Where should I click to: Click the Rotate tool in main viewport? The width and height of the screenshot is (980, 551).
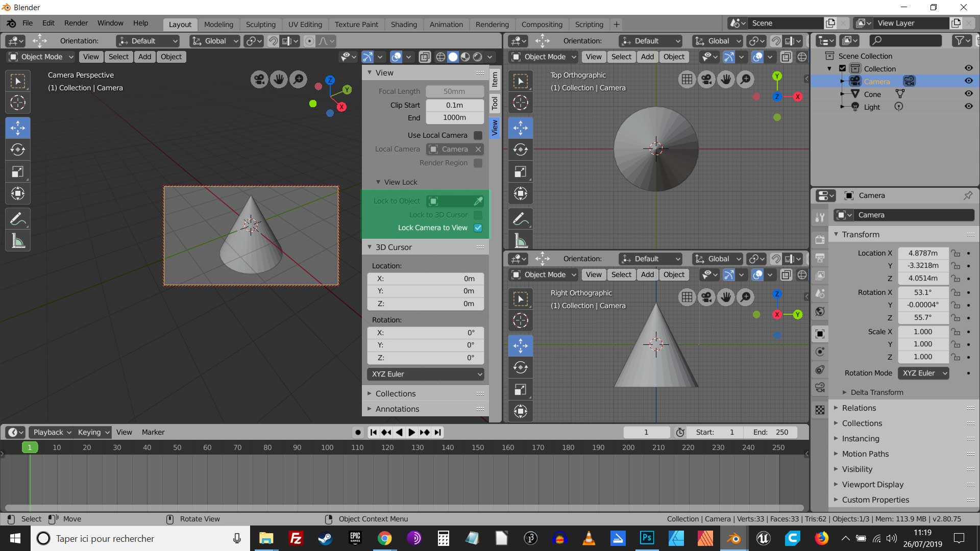[18, 149]
